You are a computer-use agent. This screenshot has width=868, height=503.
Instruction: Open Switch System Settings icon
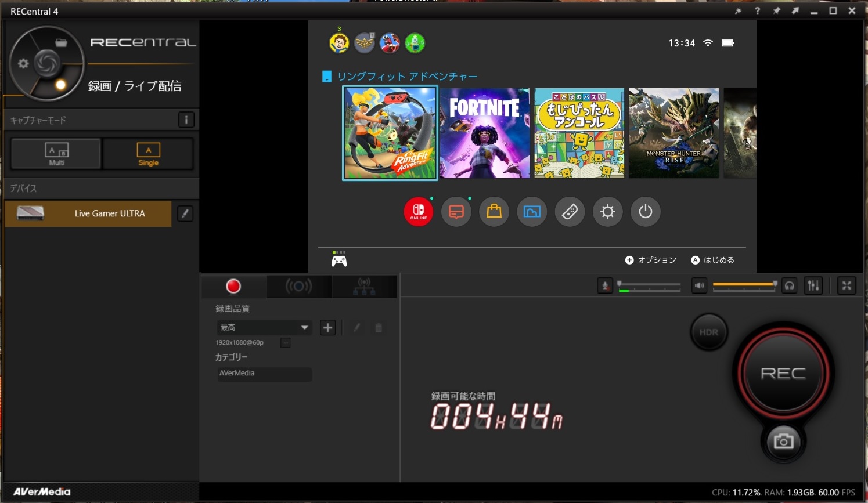point(607,212)
